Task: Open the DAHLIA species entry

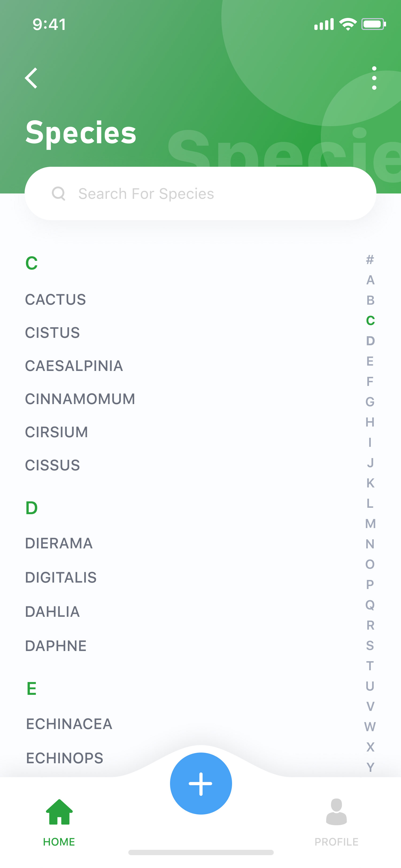Action: click(x=53, y=611)
